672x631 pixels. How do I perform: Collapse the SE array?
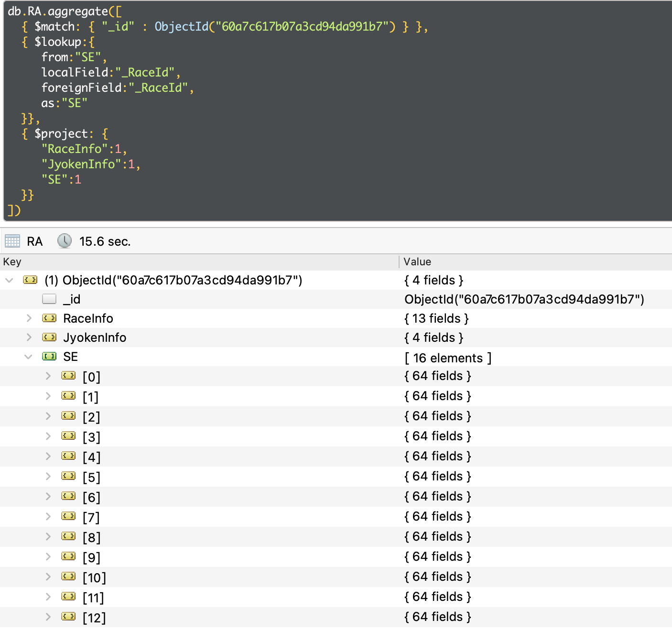click(x=29, y=357)
